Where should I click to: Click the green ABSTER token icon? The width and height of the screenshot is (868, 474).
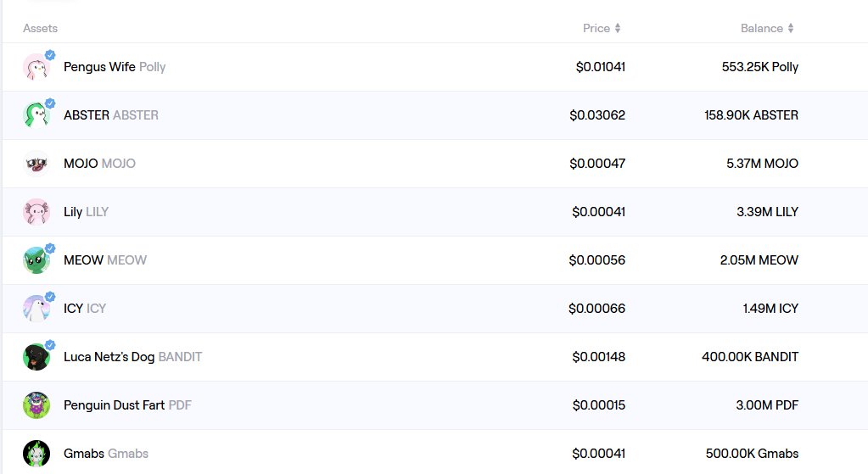pos(36,115)
